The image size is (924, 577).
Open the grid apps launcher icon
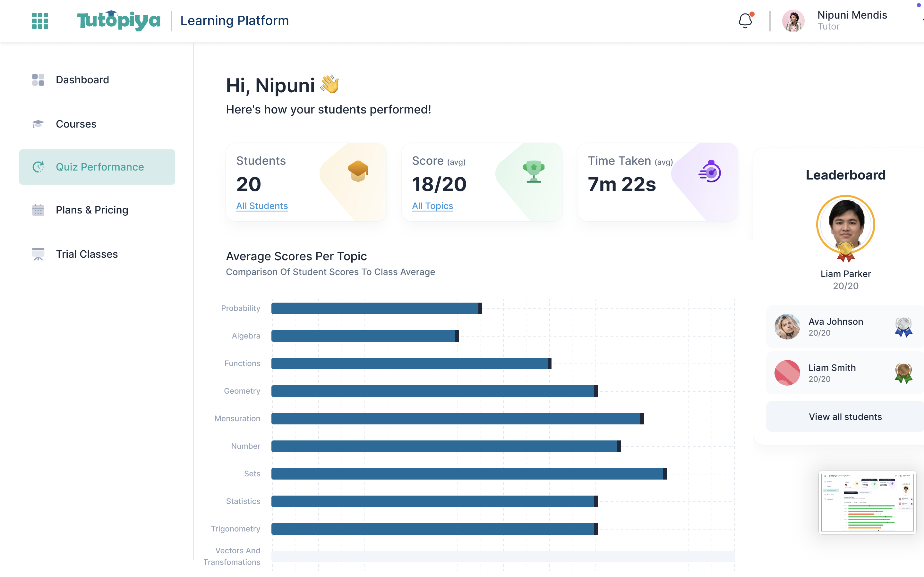coord(40,21)
